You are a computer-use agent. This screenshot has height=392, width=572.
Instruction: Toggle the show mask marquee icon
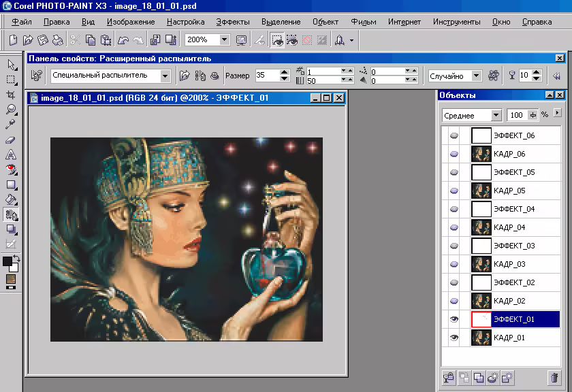(277, 39)
